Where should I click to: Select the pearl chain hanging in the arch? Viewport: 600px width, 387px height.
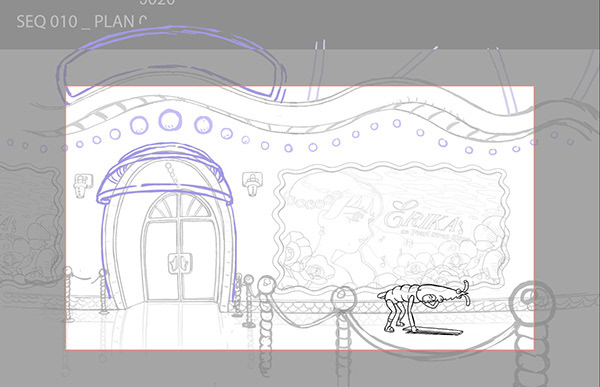click(x=173, y=175)
